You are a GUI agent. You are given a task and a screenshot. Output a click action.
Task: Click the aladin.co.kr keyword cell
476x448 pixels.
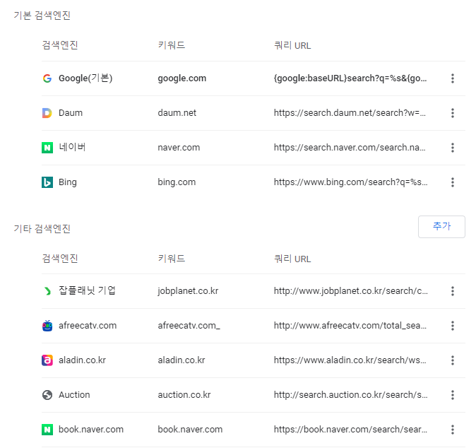[x=182, y=360]
